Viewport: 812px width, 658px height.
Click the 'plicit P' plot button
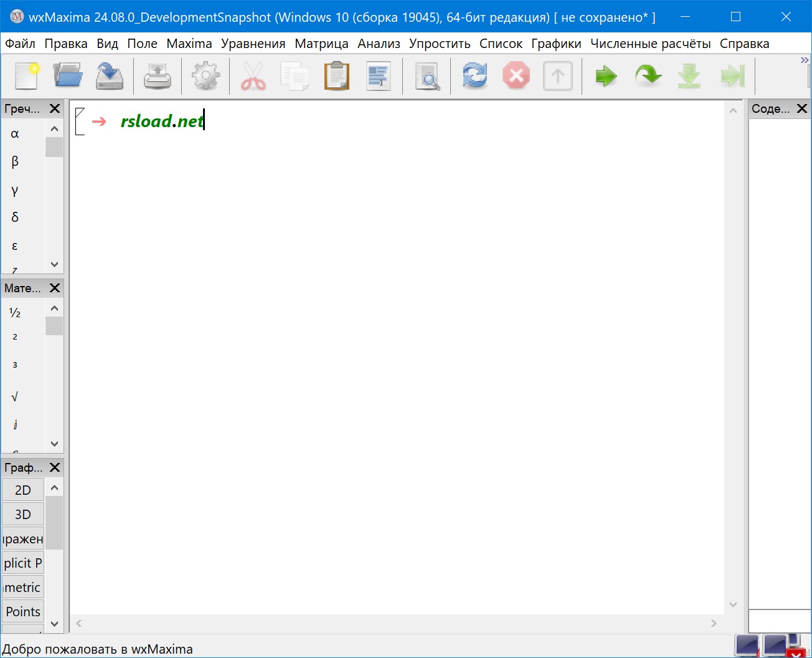coord(23,563)
